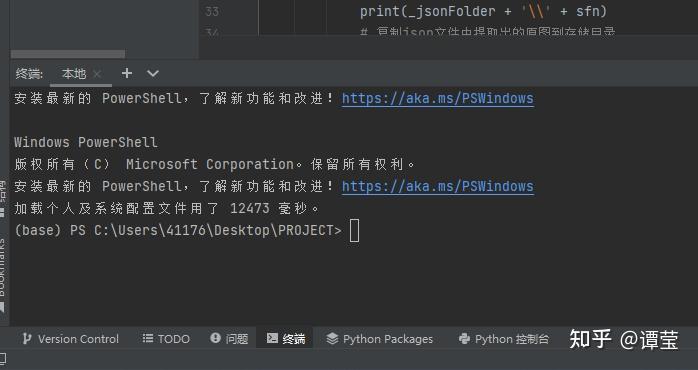
Task: Open the PSWindows link below copyright line
Action: tap(438, 186)
